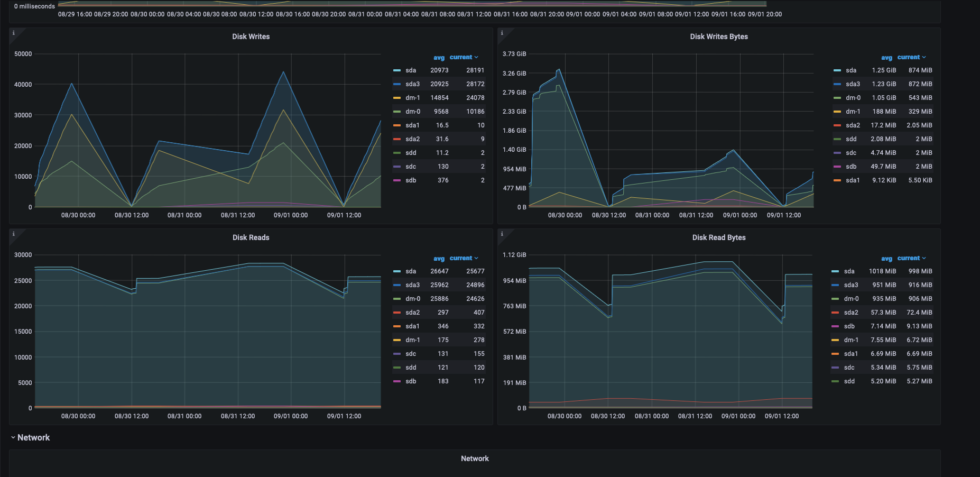Toggle sdc series in Disk Read Bytes legend

click(x=849, y=368)
